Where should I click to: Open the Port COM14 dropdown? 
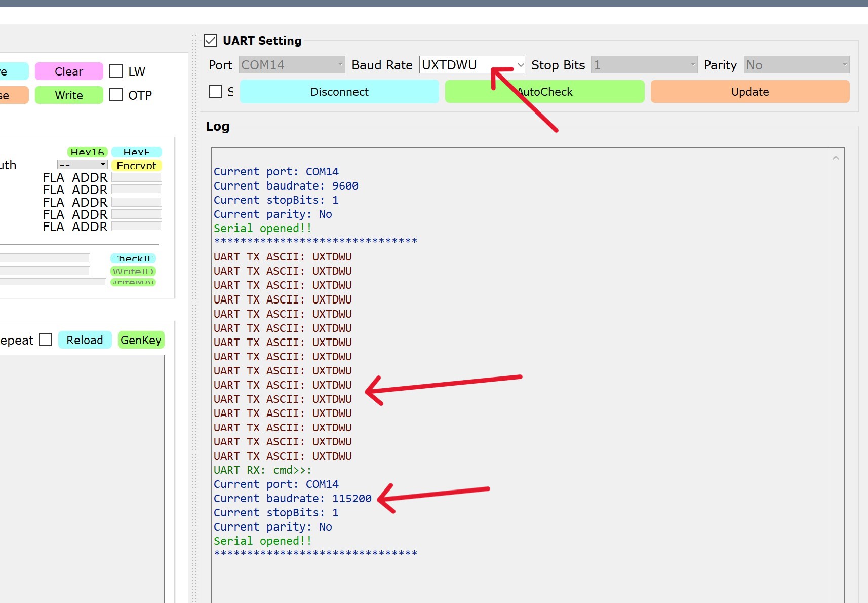(292, 65)
